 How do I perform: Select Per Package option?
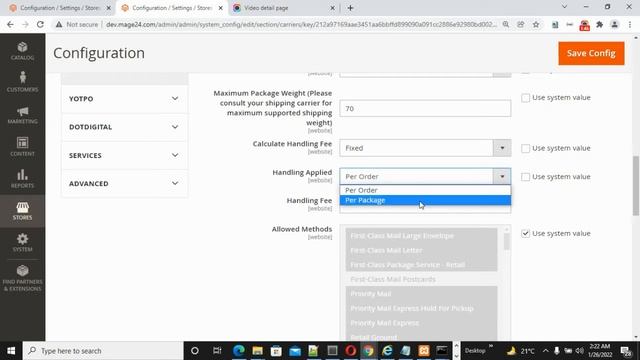425,200
